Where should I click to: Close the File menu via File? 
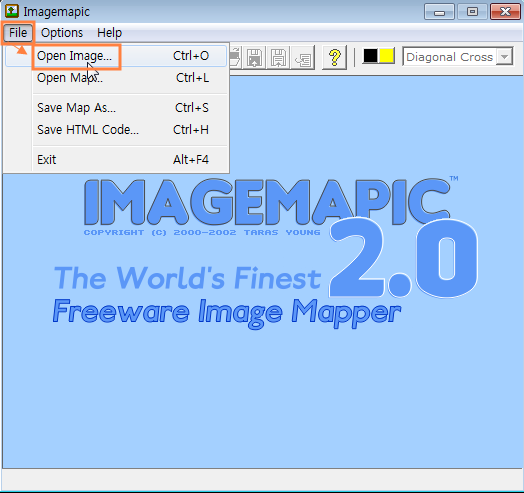(x=18, y=33)
